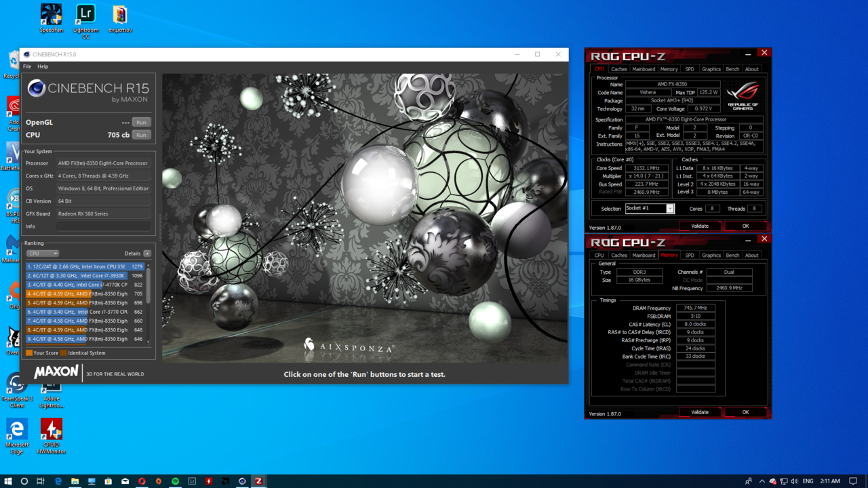
Task: Select ranking entry 4 scoring 705
Action: (85, 293)
